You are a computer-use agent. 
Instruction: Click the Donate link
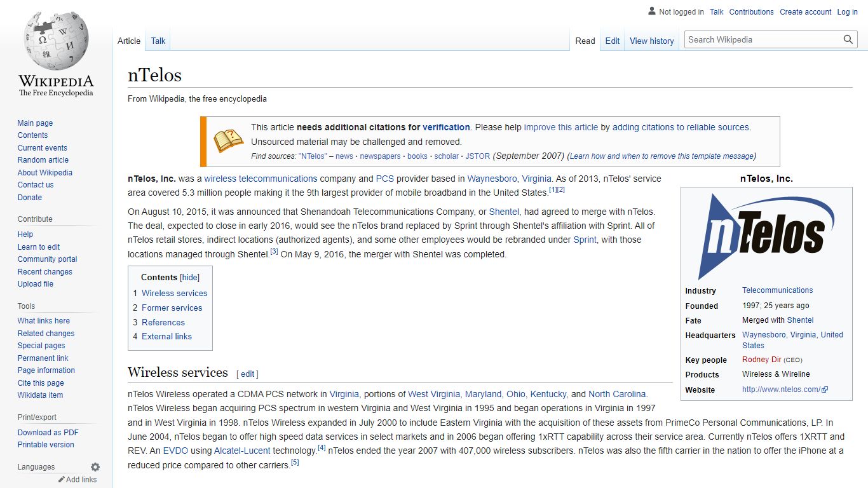click(29, 198)
